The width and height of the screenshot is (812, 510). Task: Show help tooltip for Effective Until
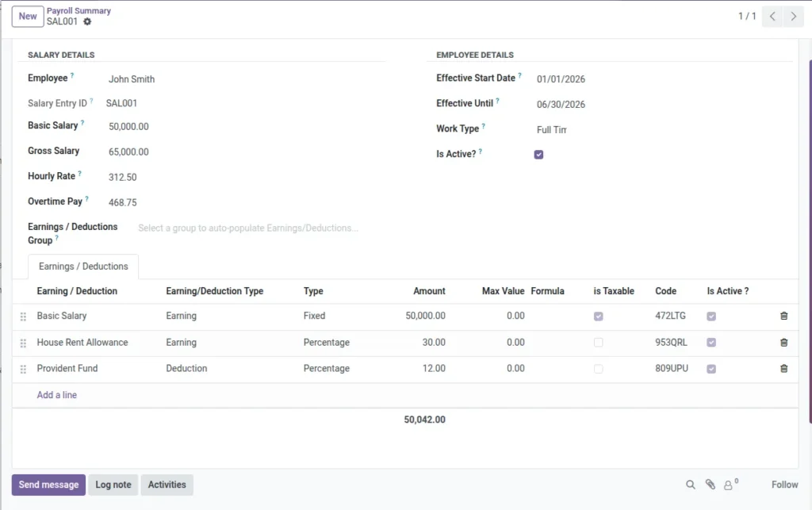pyautogui.click(x=498, y=101)
